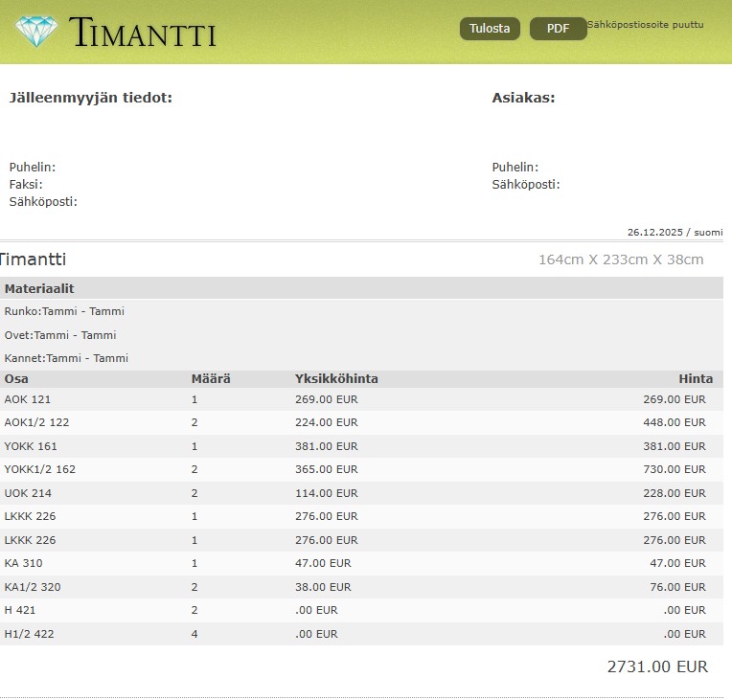Screen dimensions: 732x700
Task: Click the 'Sähköpostiosoite puuttuu' notice
Action: [x=645, y=24]
